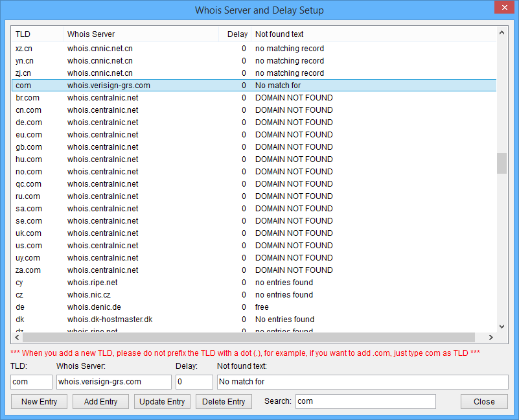
Task: Click into the Search box
Action: pyautogui.click(x=365, y=401)
